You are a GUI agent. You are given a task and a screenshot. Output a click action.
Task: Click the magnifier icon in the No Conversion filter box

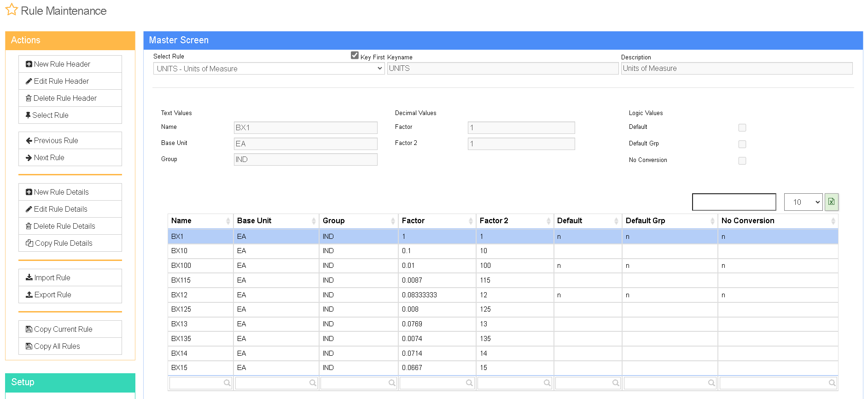click(832, 383)
